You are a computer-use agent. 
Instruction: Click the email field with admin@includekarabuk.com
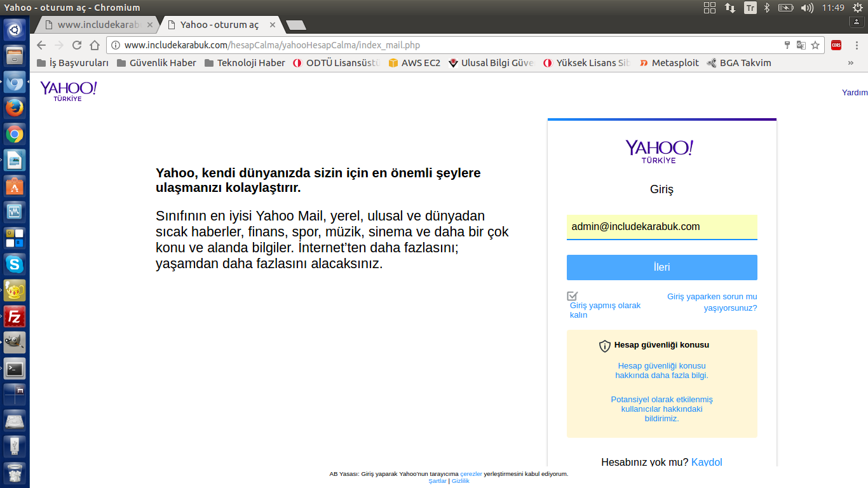coord(661,227)
